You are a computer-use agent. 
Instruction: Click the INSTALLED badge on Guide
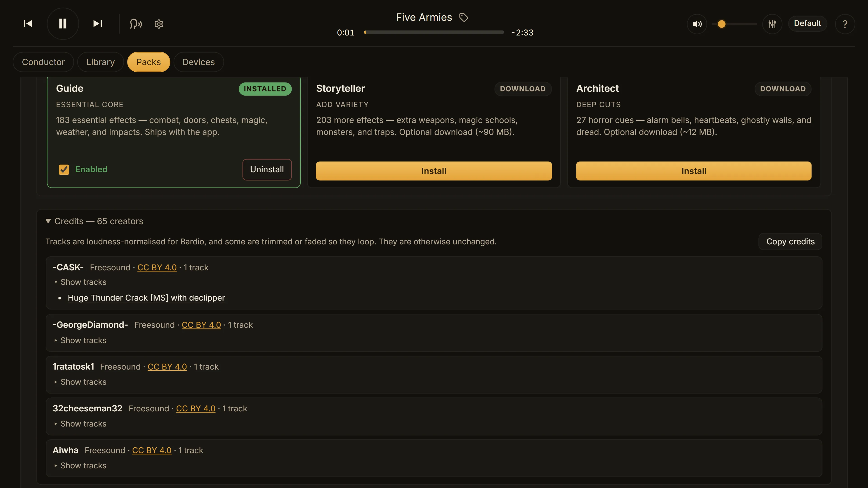[x=265, y=89]
